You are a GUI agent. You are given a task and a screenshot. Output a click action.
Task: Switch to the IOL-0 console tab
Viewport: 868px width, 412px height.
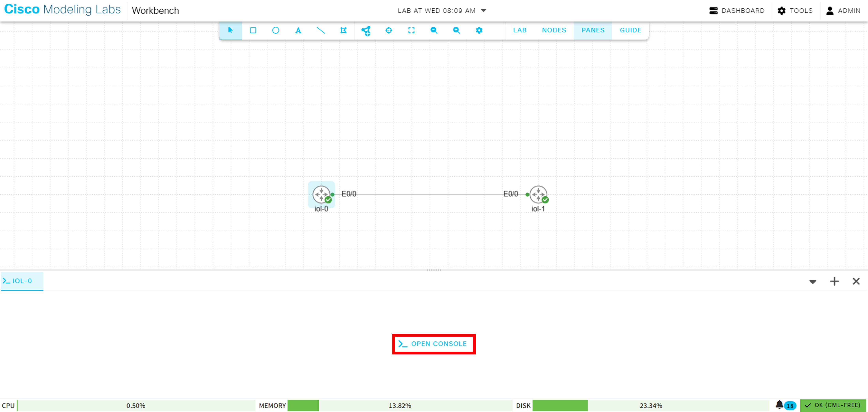22,281
